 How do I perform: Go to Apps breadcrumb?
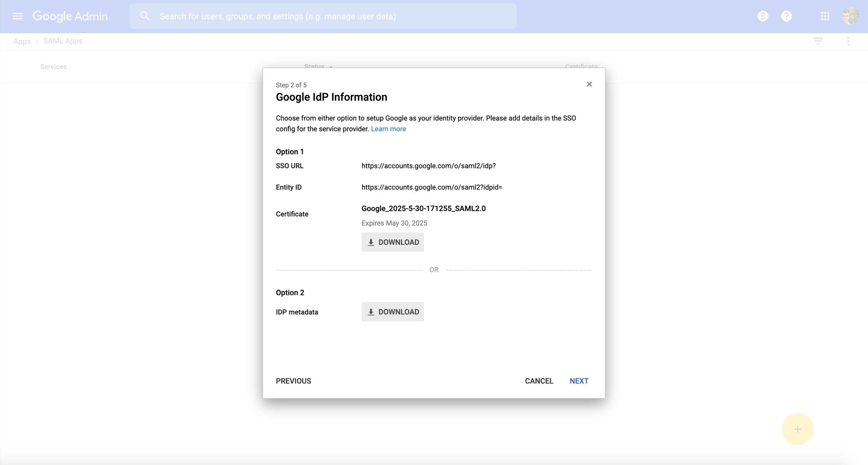pos(22,41)
